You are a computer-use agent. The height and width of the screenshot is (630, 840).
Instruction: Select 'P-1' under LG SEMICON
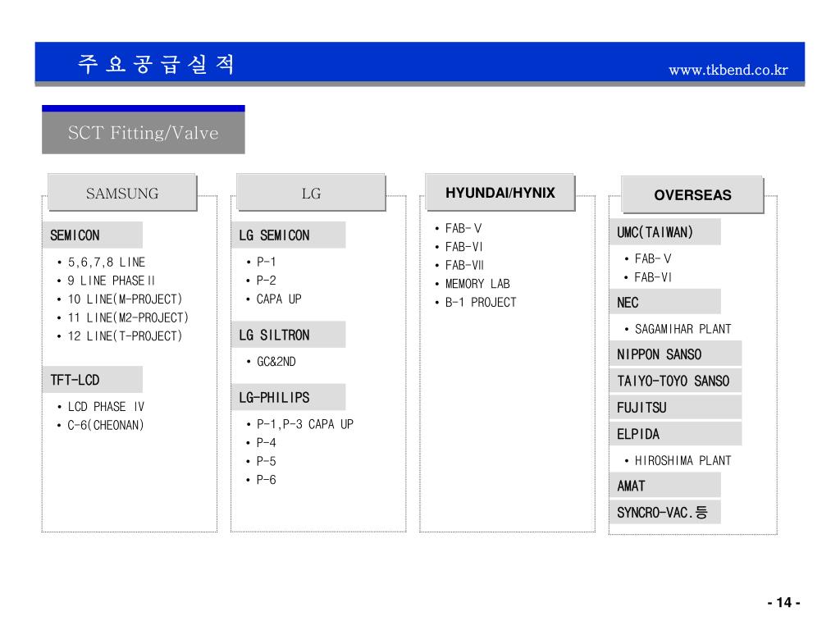click(x=266, y=262)
